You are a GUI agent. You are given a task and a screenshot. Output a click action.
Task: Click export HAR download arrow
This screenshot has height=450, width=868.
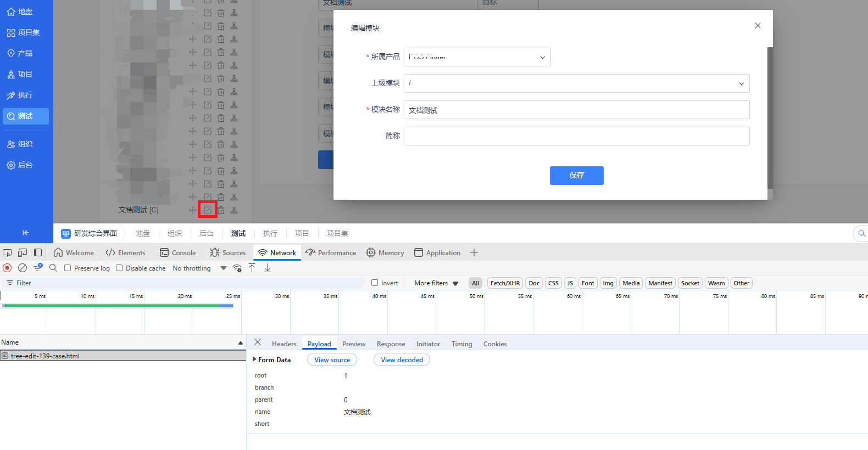pos(268,268)
